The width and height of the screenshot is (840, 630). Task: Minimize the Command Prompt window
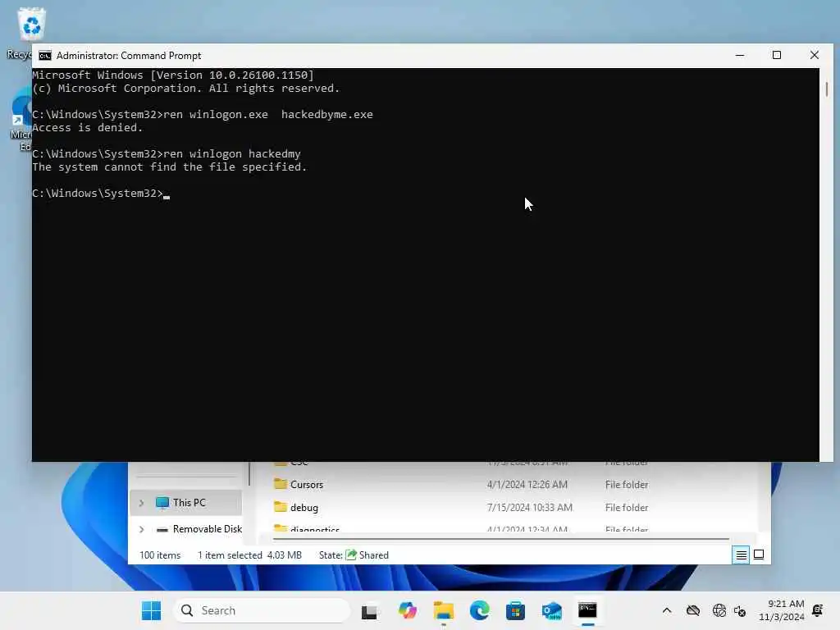pyautogui.click(x=740, y=55)
